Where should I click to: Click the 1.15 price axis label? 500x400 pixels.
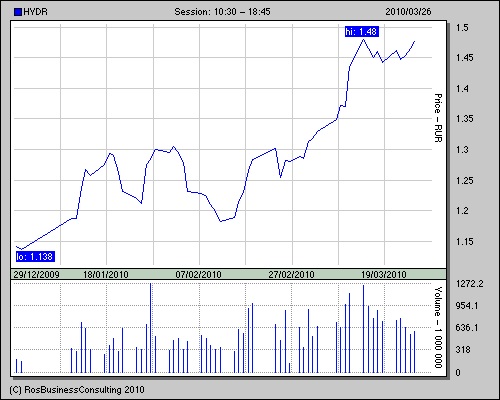click(x=465, y=241)
